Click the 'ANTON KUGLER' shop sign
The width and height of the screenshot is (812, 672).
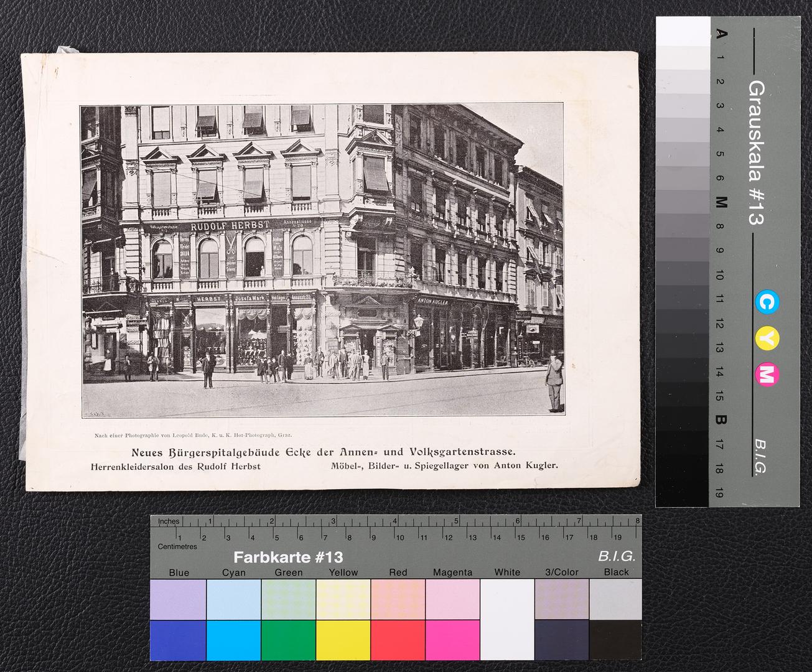point(432,301)
